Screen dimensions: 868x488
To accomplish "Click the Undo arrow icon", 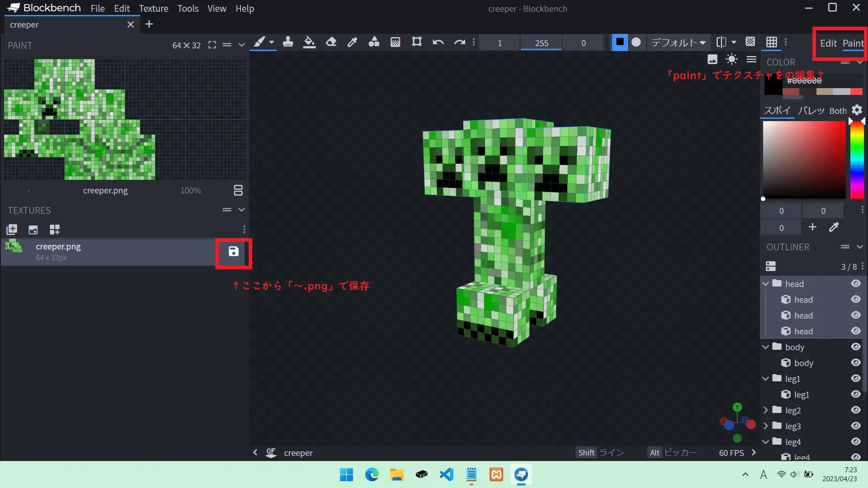I will pos(438,42).
